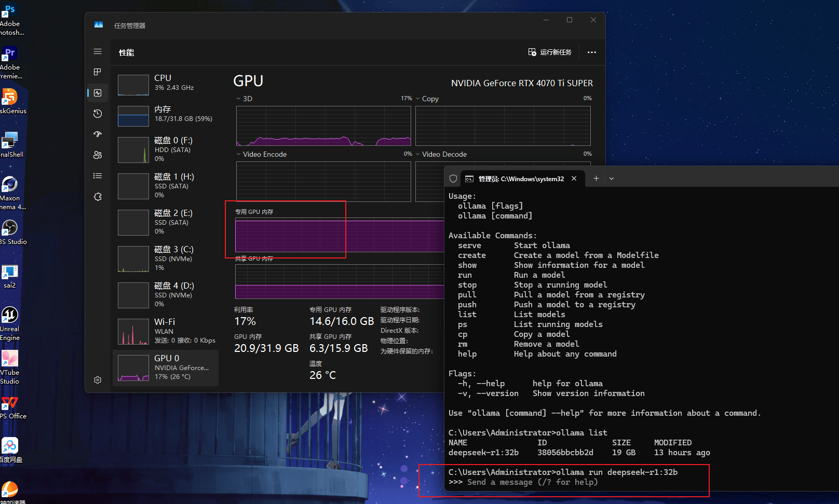Open the Details list sidebar icon
The image size is (839, 504).
[x=98, y=176]
